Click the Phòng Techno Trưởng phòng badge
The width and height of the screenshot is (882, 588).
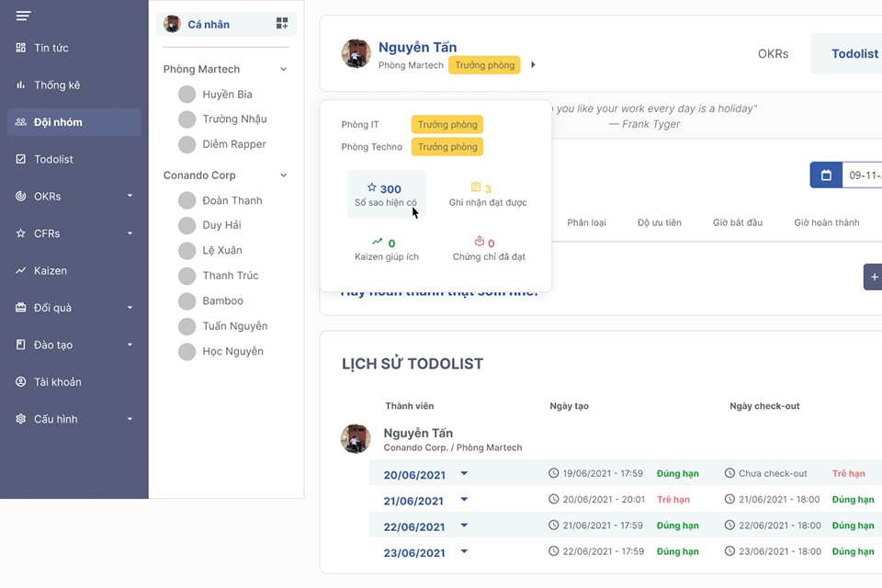(447, 147)
